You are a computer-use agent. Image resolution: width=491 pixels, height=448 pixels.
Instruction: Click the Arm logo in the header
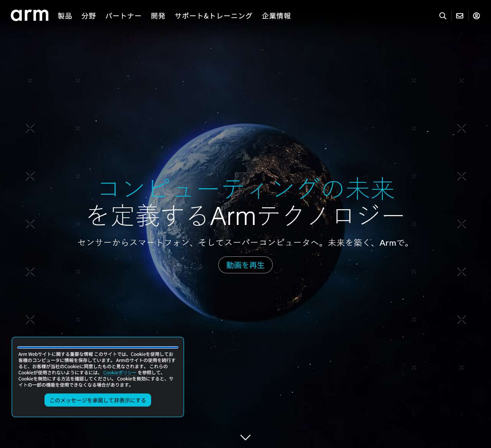[30, 15]
